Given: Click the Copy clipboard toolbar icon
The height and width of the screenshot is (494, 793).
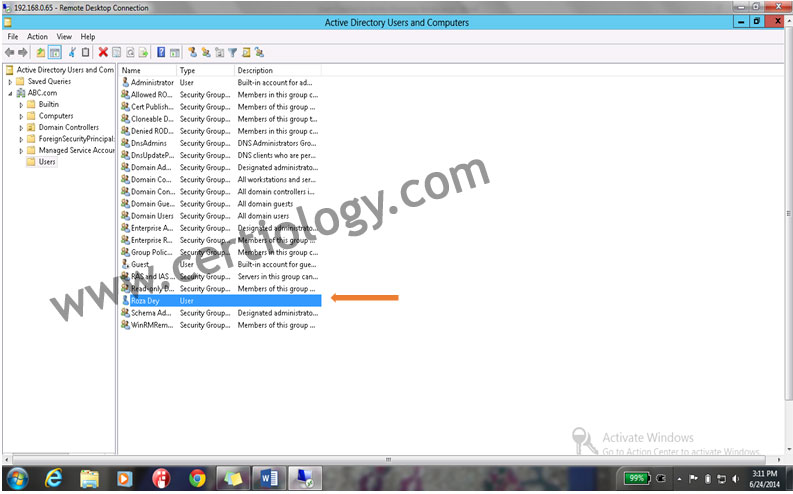Looking at the screenshot, I should [x=85, y=53].
